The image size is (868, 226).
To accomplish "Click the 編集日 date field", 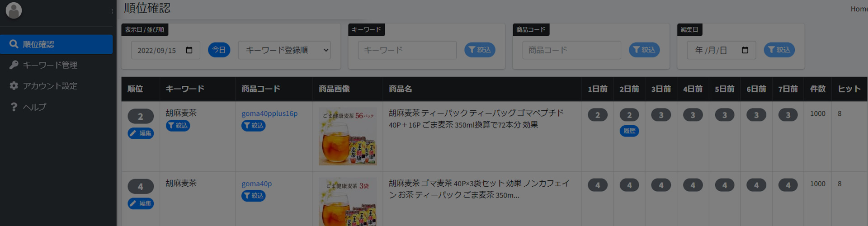I will click(x=722, y=50).
